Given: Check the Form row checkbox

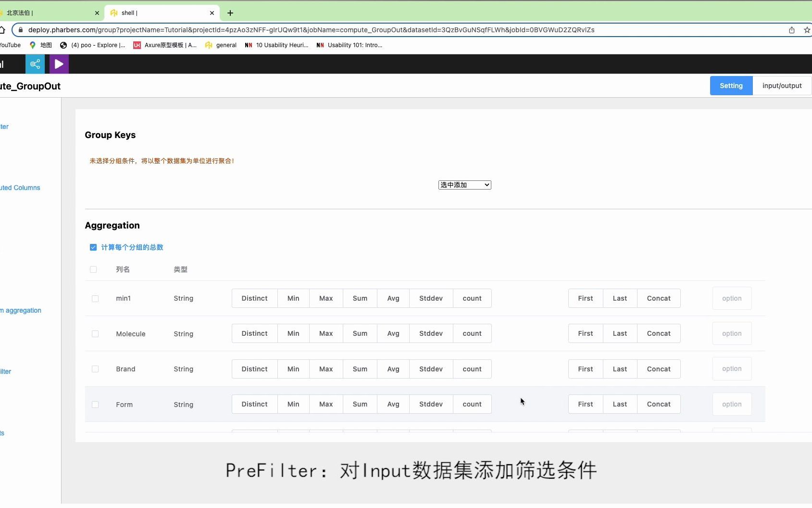Looking at the screenshot, I should click(x=95, y=405).
